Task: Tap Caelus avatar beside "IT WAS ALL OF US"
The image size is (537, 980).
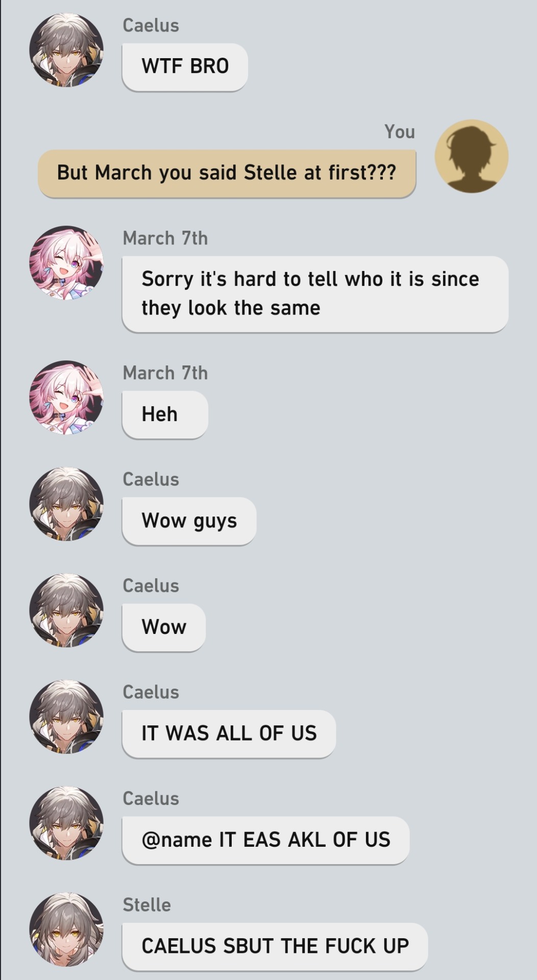Action: click(66, 717)
